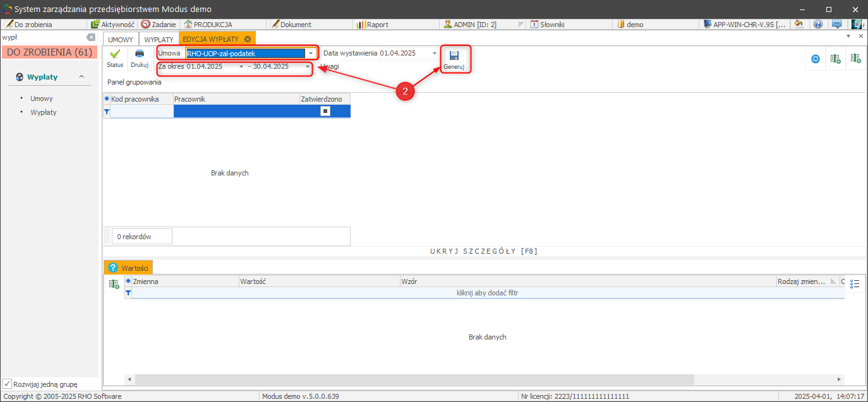Close the EDYCJA WYPŁATY tab via its x
868x402 pixels.
(248, 39)
